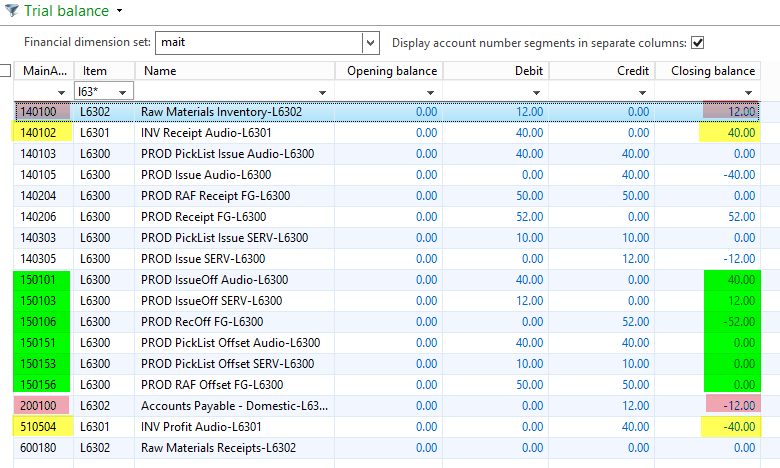Sort by the Name column header
Screen dimensions: 780x468
pyautogui.click(x=160, y=71)
